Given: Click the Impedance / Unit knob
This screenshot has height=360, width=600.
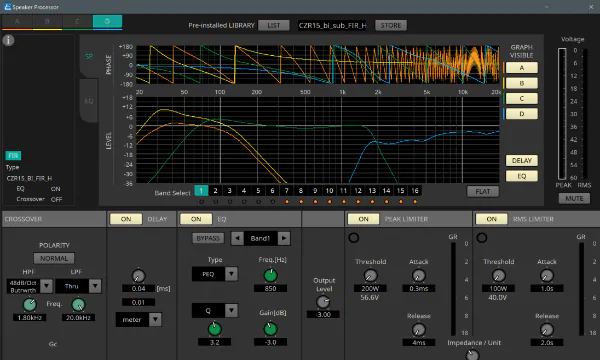Looking at the screenshot, I should [473, 355].
